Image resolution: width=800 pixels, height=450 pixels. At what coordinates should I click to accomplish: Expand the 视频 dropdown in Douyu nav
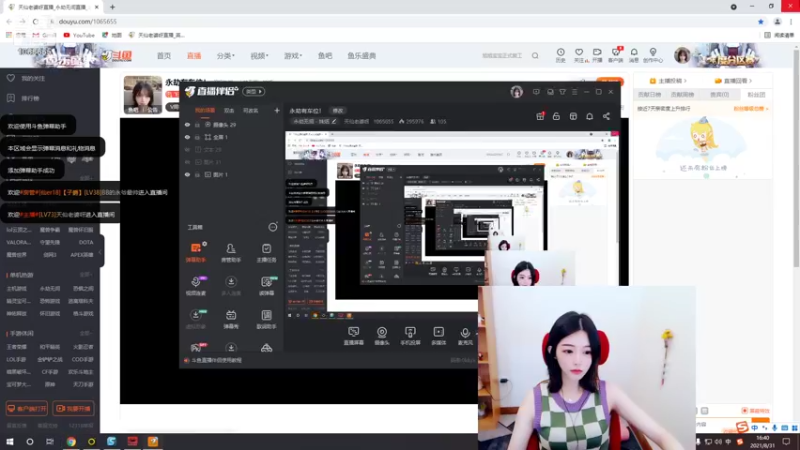point(259,56)
